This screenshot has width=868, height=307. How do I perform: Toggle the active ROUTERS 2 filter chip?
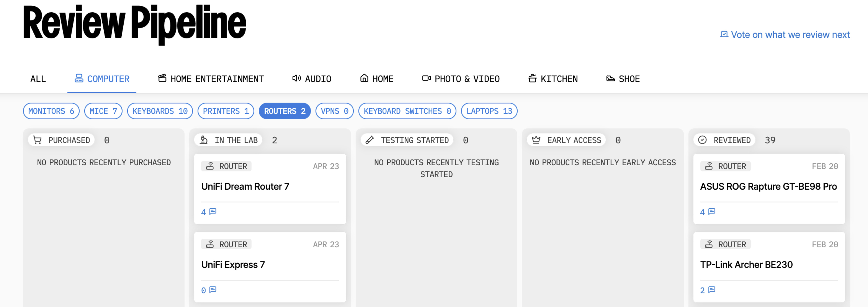point(285,111)
